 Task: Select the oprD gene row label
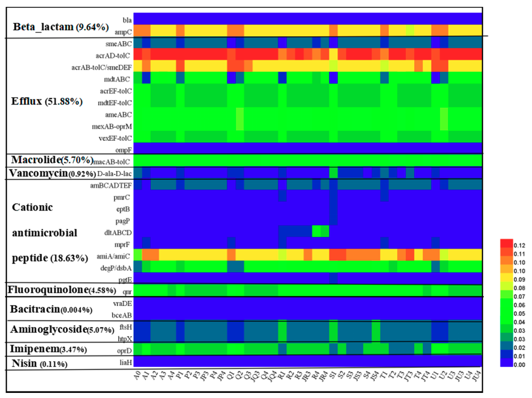(x=124, y=351)
